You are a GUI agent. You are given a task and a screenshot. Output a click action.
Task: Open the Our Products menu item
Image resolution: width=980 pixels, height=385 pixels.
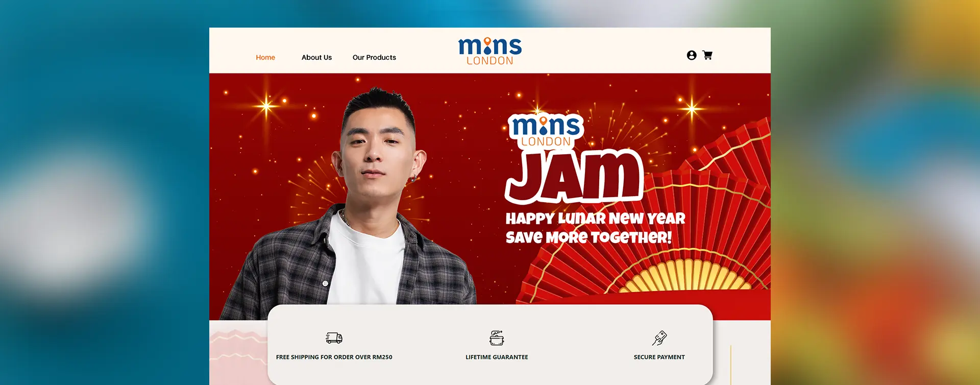[x=374, y=57]
